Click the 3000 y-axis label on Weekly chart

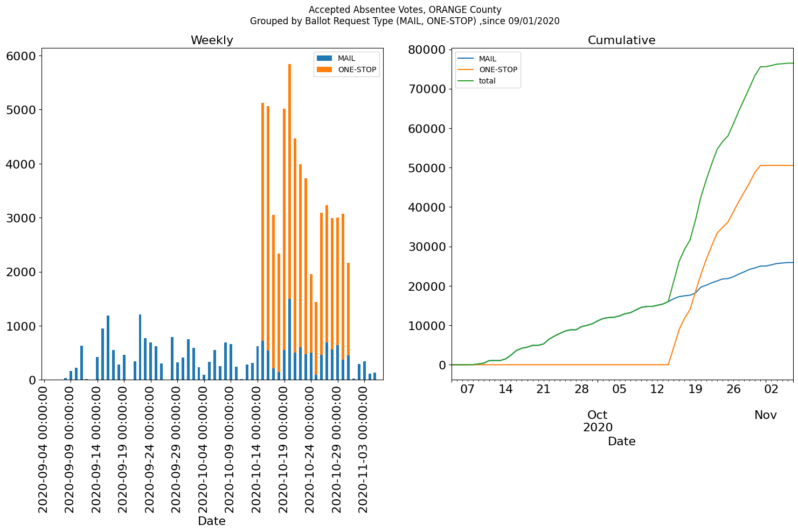[x=20, y=218]
